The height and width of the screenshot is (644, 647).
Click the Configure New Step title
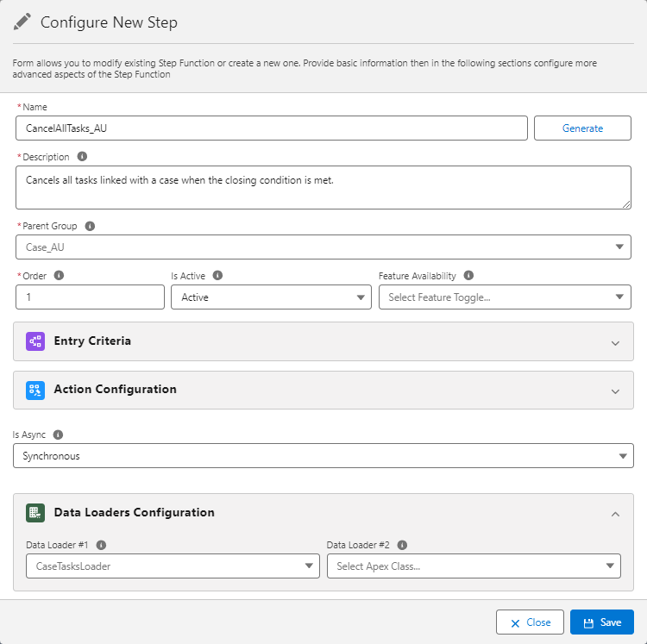click(109, 22)
